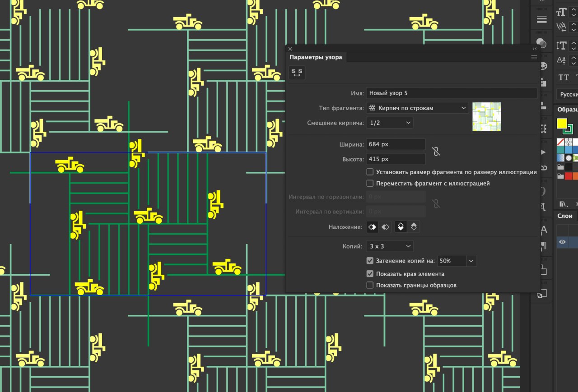Open the Копий 3 x 3 dropdown
578x392 pixels.
point(390,246)
